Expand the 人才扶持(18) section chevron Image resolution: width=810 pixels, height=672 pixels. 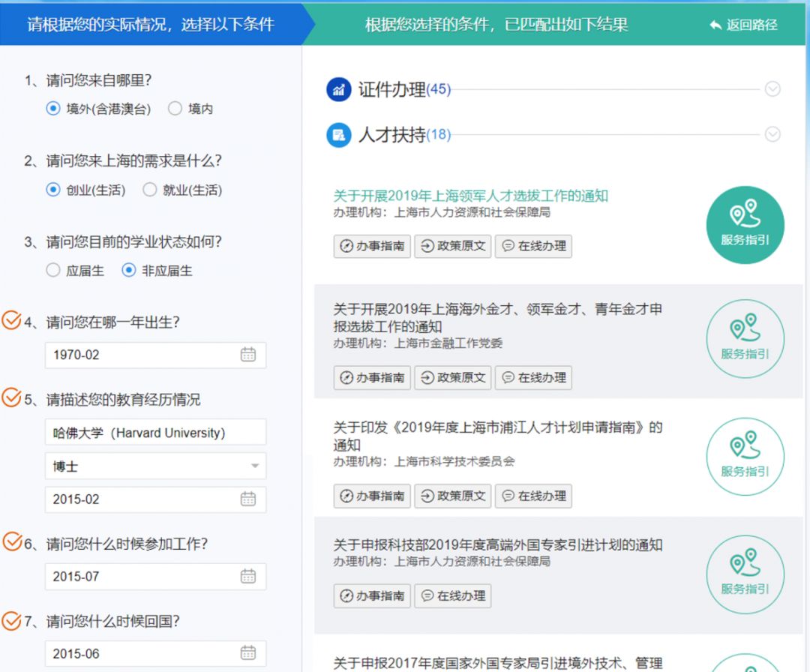[x=772, y=134]
